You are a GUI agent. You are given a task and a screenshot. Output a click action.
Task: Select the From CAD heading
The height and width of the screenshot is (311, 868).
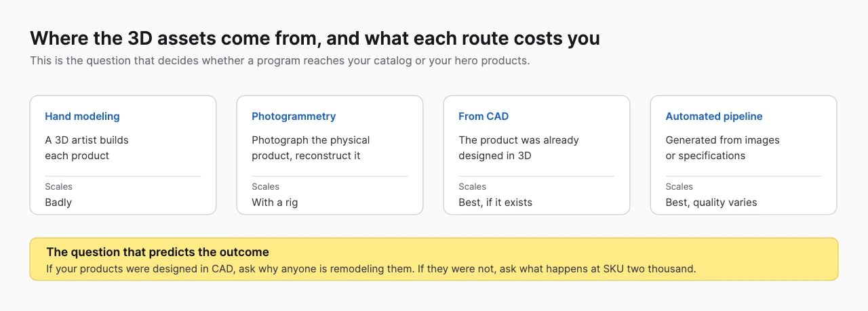click(x=484, y=117)
